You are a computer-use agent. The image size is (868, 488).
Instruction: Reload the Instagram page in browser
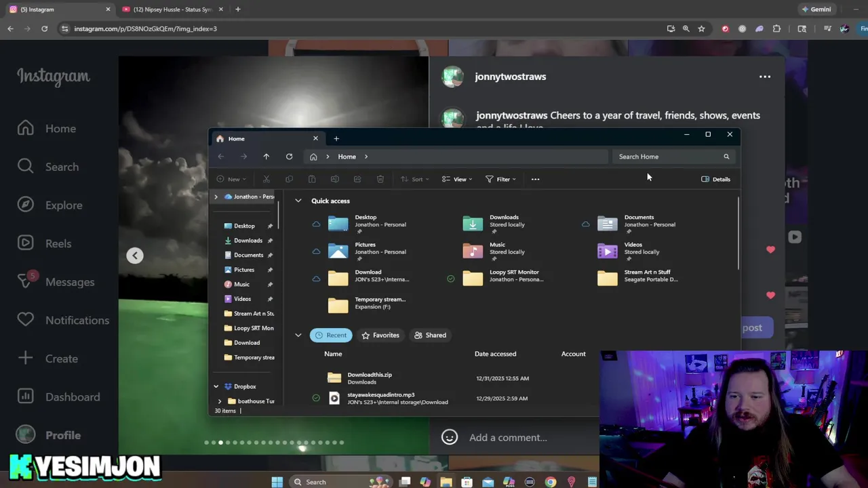(44, 28)
